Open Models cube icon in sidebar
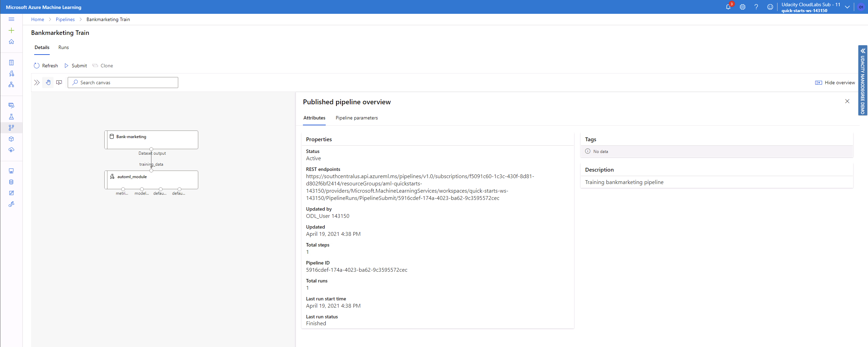868x347 pixels. pos(11,139)
